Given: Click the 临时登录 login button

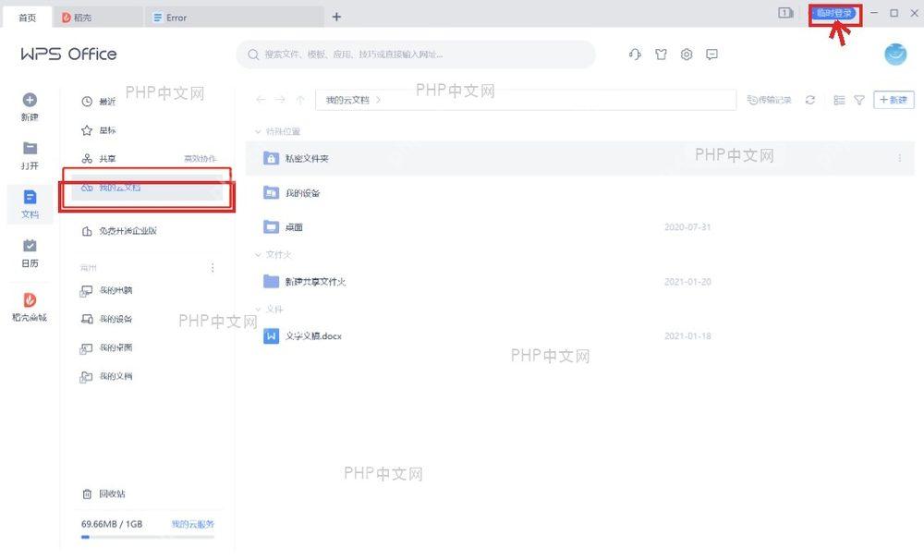Looking at the screenshot, I should [835, 14].
